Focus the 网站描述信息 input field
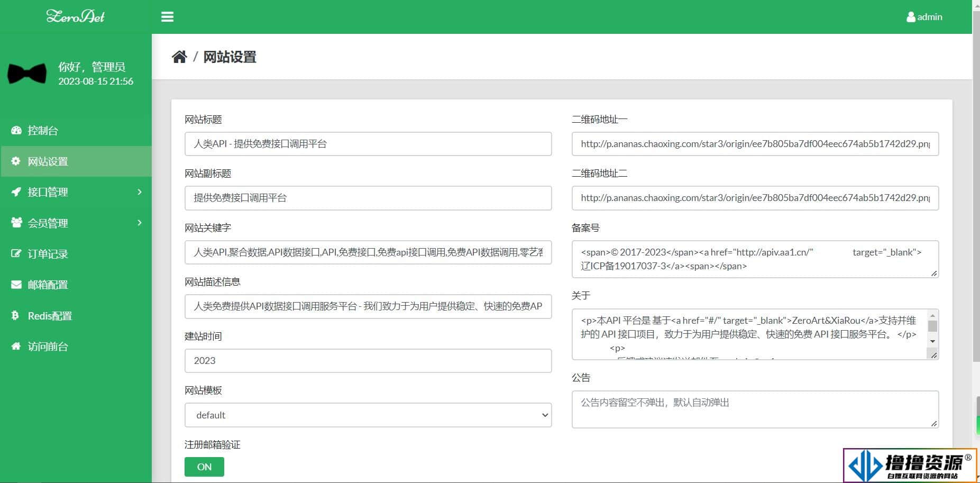980x483 pixels. 368,306
